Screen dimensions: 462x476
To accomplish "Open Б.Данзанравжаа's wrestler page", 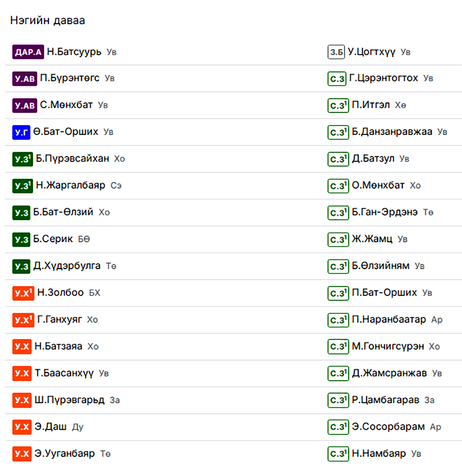I will (392, 132).
